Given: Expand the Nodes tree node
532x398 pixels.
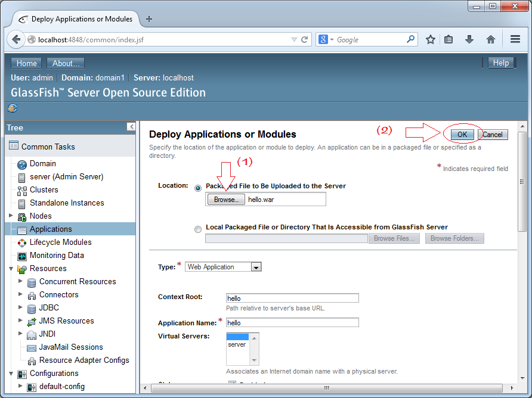Looking at the screenshot, I should pos(11,216).
